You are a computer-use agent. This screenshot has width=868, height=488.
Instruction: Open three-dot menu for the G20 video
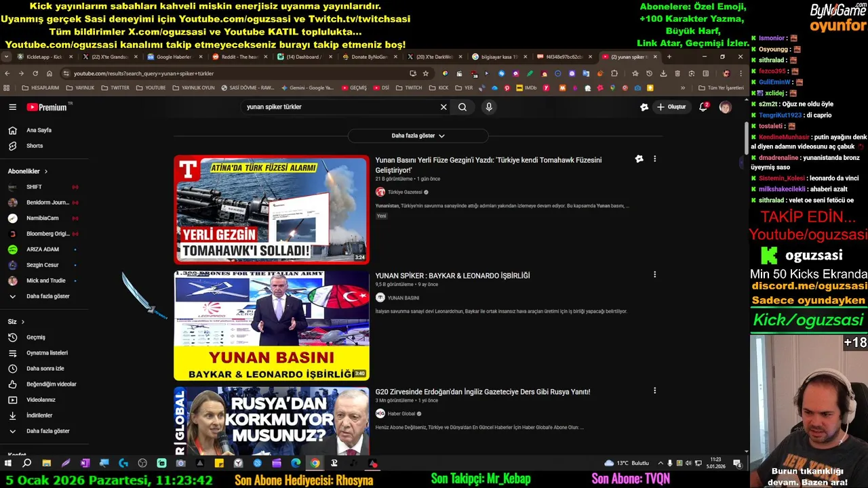(654, 390)
